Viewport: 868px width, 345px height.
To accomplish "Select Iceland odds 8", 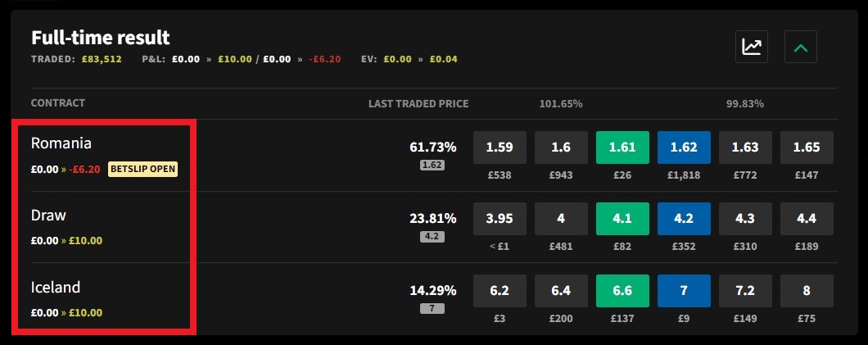I will (x=807, y=291).
